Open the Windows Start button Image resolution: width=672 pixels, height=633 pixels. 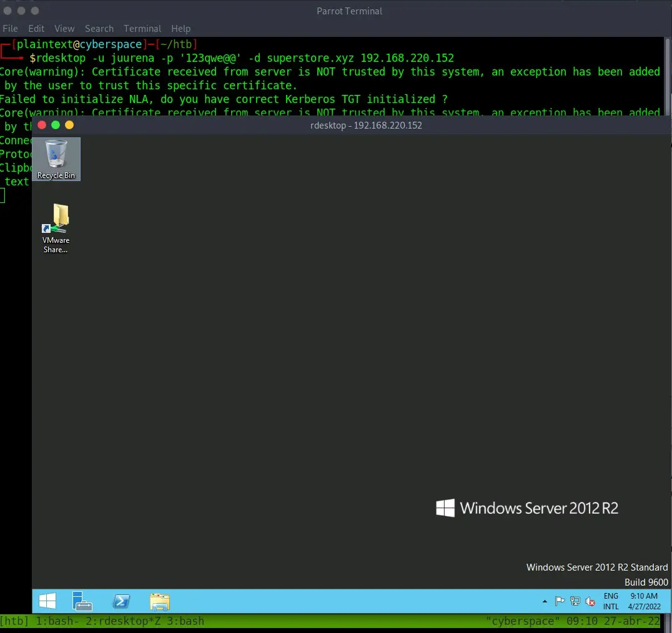click(x=47, y=601)
